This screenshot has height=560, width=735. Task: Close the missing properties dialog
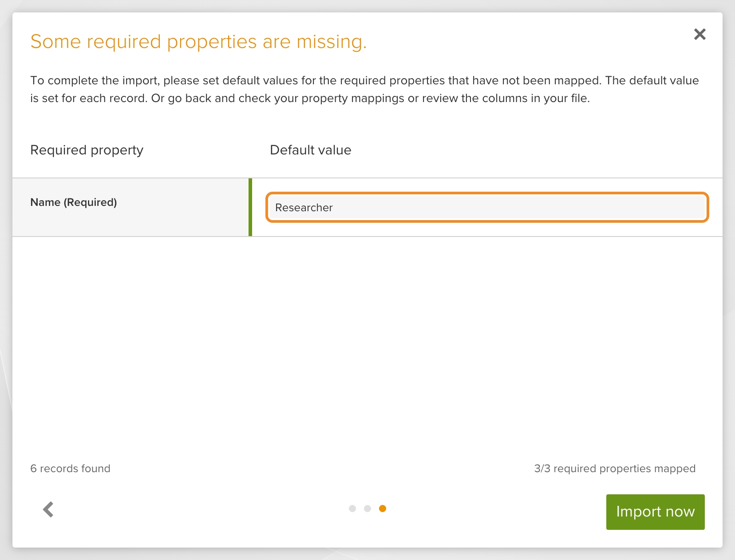tap(700, 34)
